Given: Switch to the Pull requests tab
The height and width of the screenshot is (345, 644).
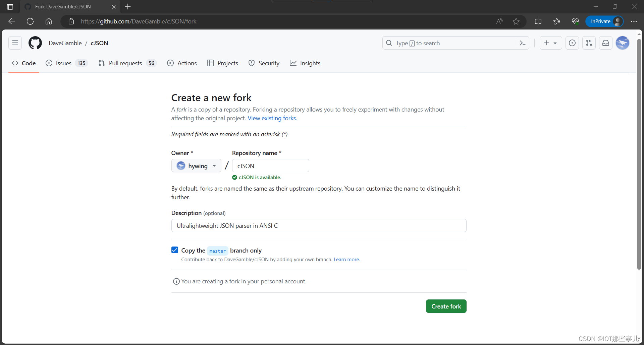Looking at the screenshot, I should tap(127, 63).
